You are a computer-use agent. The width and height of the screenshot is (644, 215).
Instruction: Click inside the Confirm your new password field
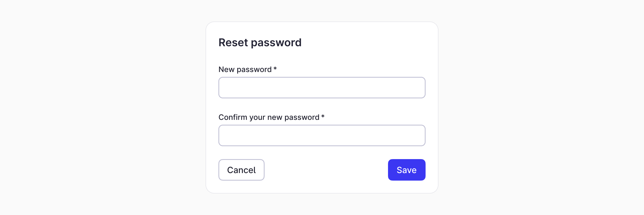pos(322,135)
